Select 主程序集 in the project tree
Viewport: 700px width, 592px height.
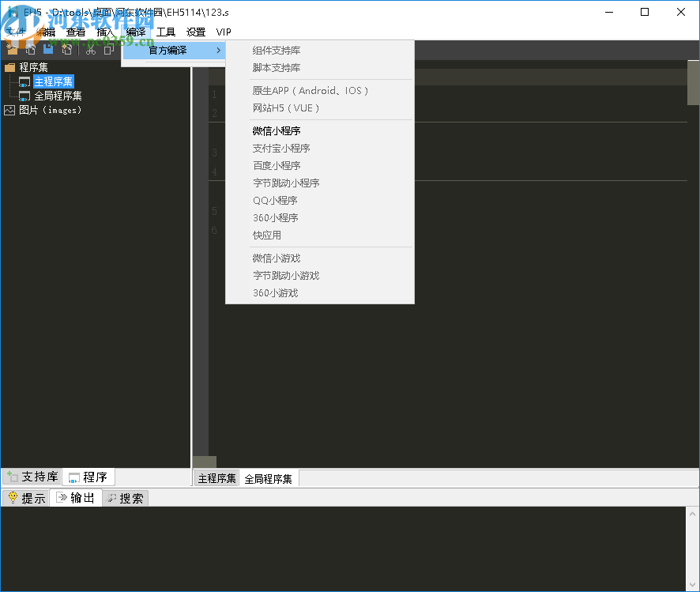pos(53,81)
